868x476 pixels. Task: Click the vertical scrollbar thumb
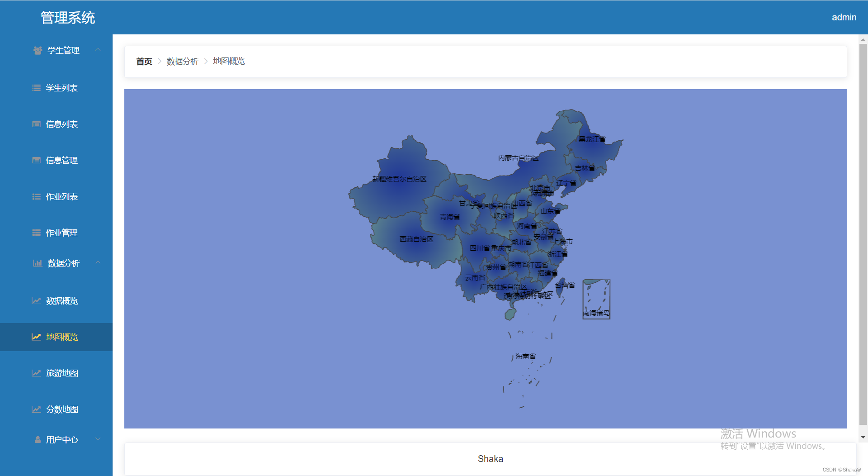click(863, 234)
